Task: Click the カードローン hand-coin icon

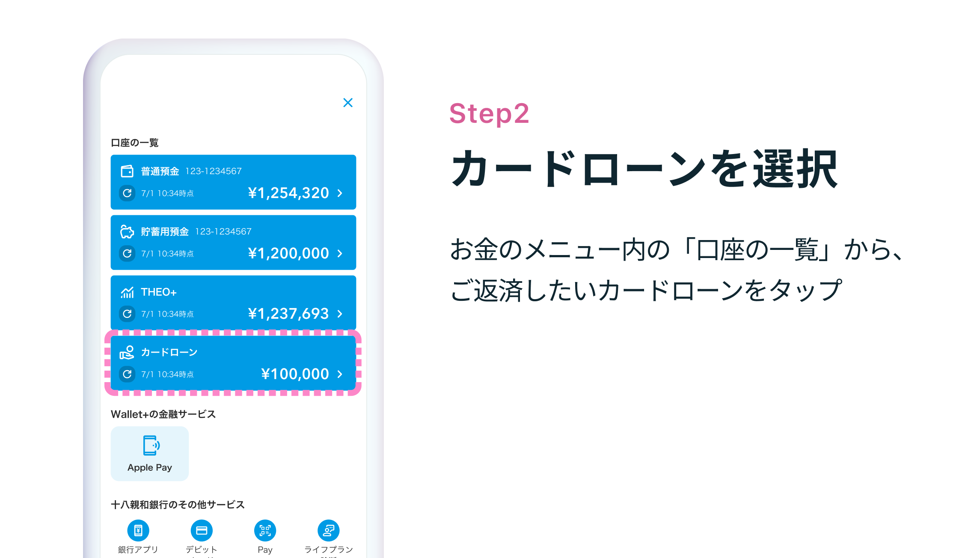Action: 127,352
